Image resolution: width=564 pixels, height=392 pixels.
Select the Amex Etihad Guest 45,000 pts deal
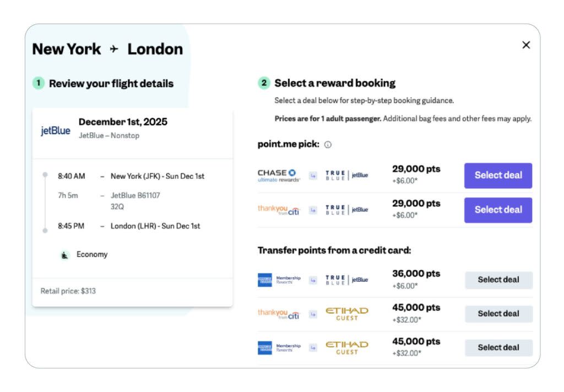498,347
